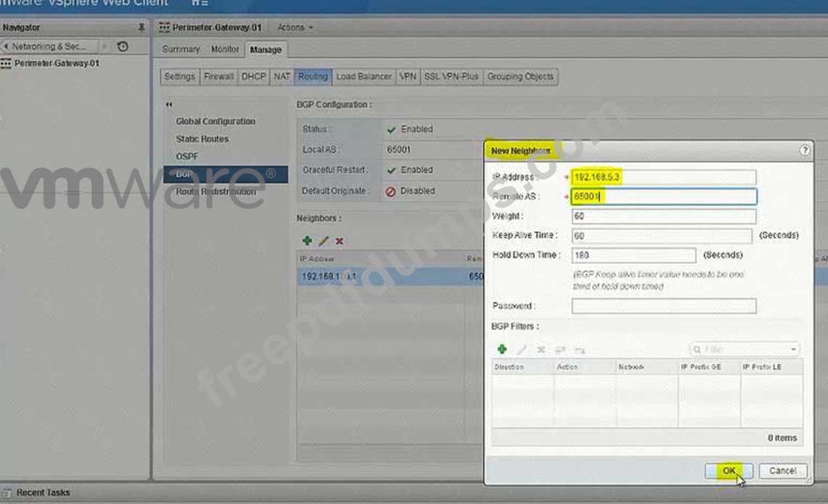Select neighbor row starting 192.168
The height and width of the screenshot is (504, 828).
click(390, 276)
